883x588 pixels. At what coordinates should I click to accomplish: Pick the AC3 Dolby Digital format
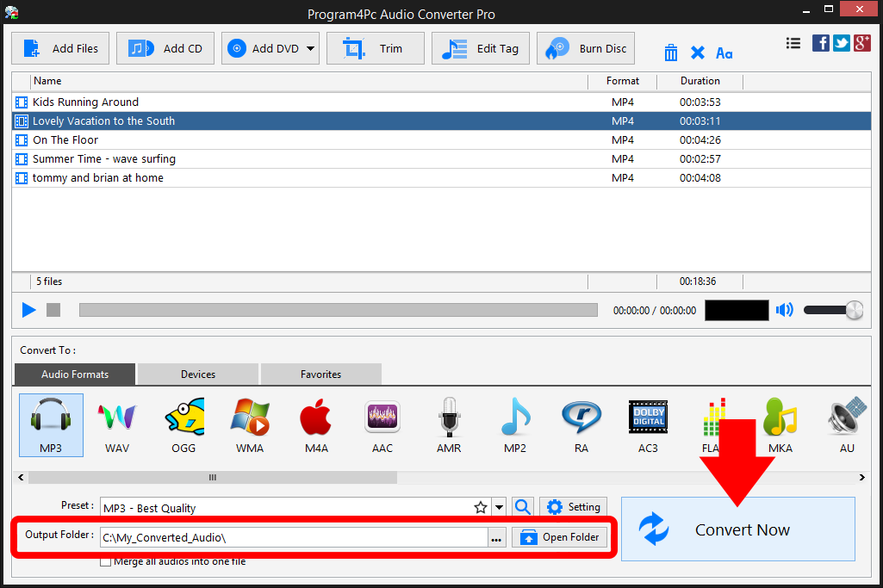click(x=648, y=424)
